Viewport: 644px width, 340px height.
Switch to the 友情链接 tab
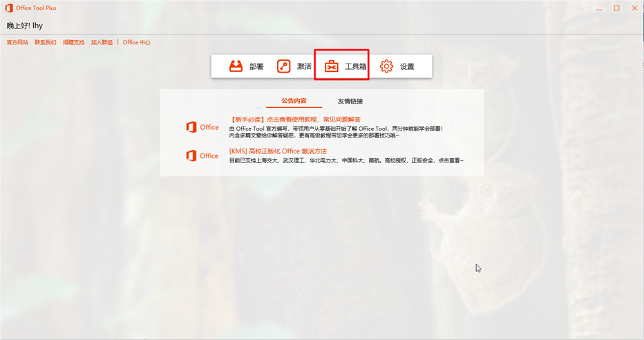350,101
